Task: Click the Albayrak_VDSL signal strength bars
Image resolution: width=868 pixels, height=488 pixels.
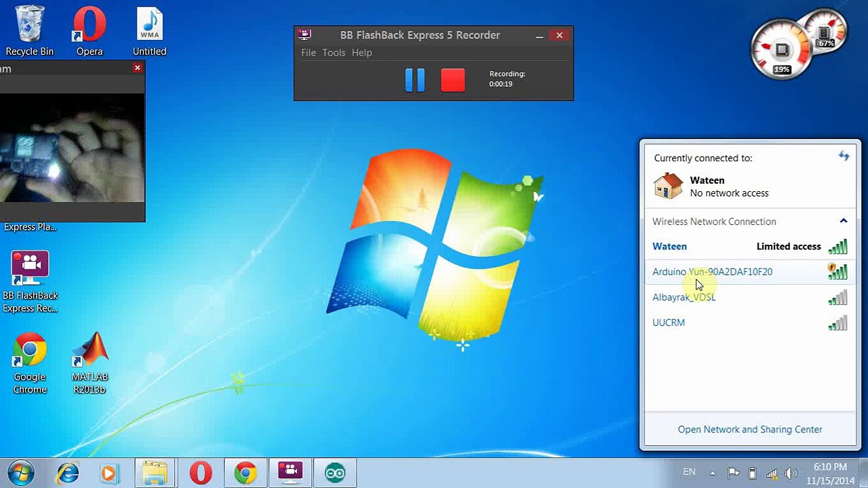Action: [837, 298]
